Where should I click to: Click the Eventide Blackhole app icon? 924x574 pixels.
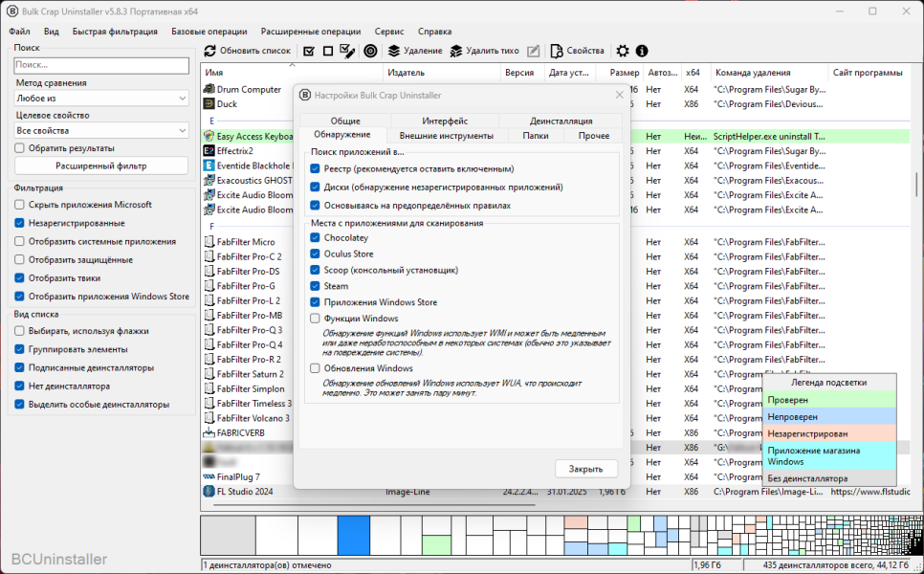pos(209,166)
